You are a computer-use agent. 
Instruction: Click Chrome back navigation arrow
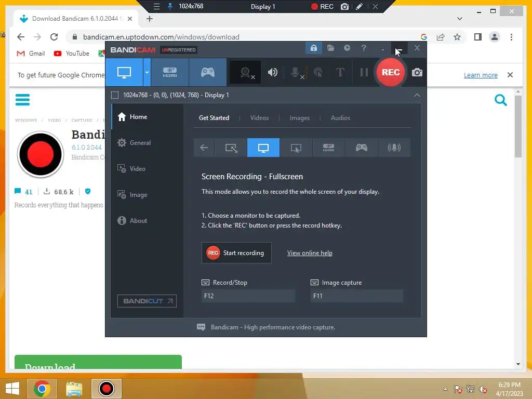click(21, 37)
